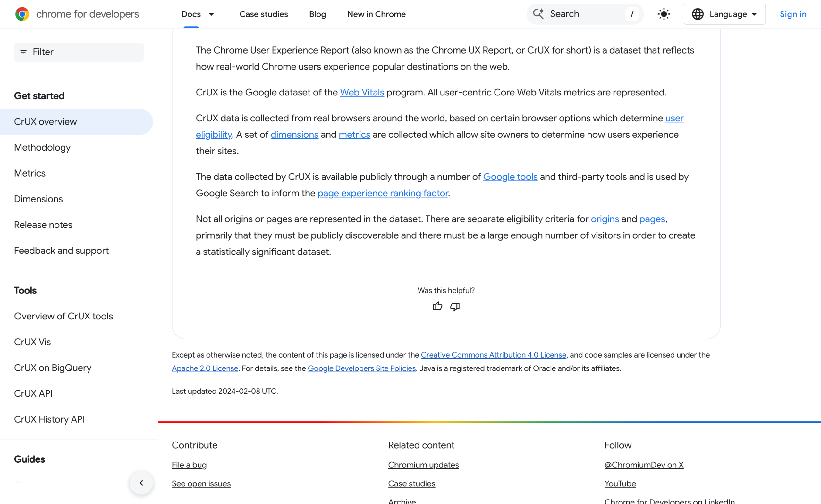Click the filter list icon
The width and height of the screenshot is (821, 504).
click(x=23, y=52)
